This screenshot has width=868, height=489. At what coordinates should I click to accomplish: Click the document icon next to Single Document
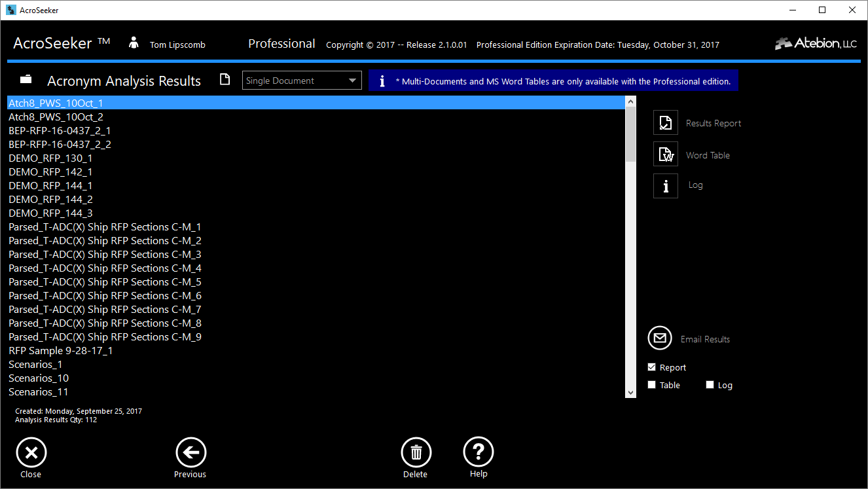(x=225, y=79)
